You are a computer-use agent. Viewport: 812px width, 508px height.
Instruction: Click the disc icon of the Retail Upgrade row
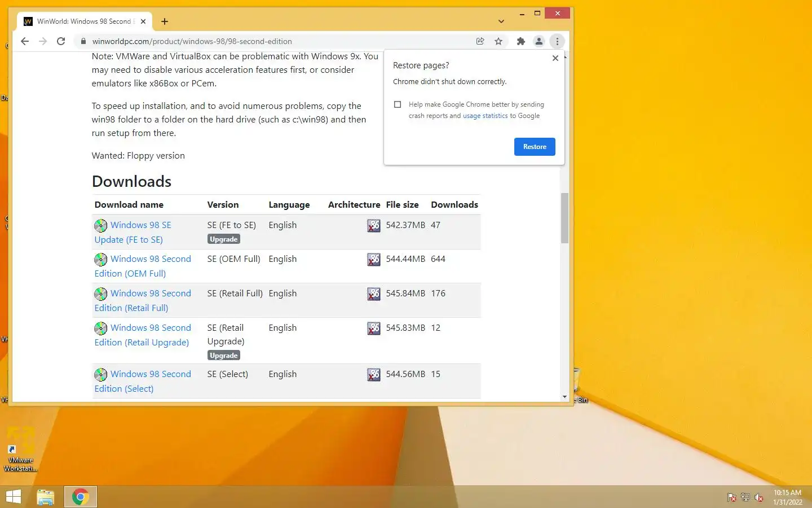(100, 329)
